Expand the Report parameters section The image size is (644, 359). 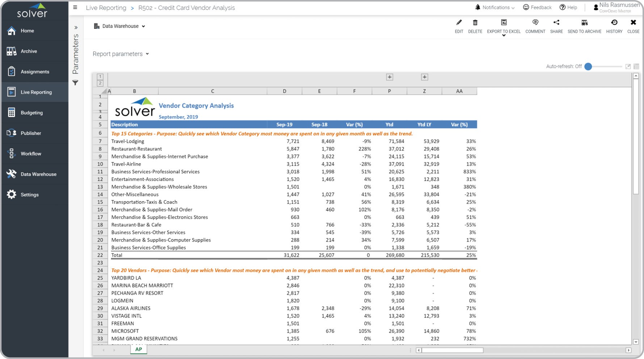(x=121, y=54)
